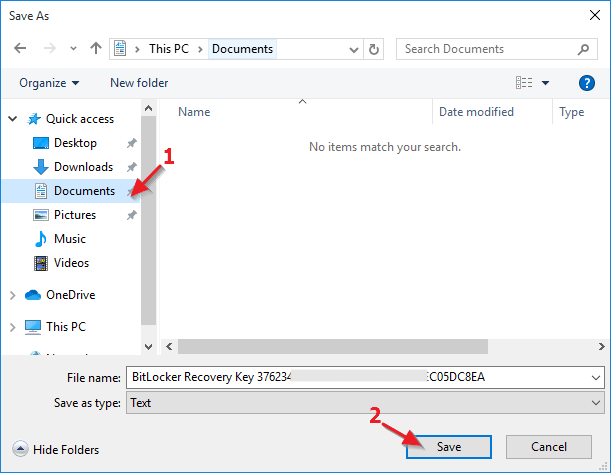Collapse the Quick access tree node
The width and height of the screenshot is (611, 473).
pyautogui.click(x=13, y=118)
